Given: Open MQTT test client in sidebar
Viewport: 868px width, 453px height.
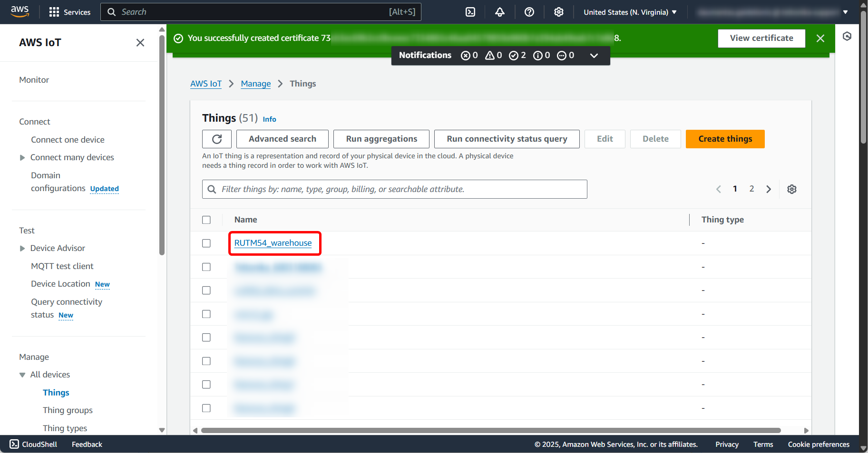Looking at the screenshot, I should click(x=62, y=266).
